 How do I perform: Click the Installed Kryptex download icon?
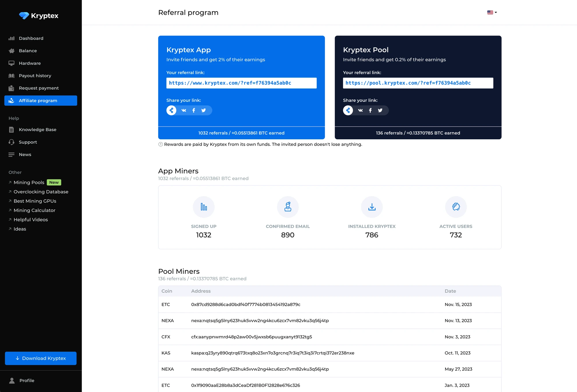[x=372, y=207]
